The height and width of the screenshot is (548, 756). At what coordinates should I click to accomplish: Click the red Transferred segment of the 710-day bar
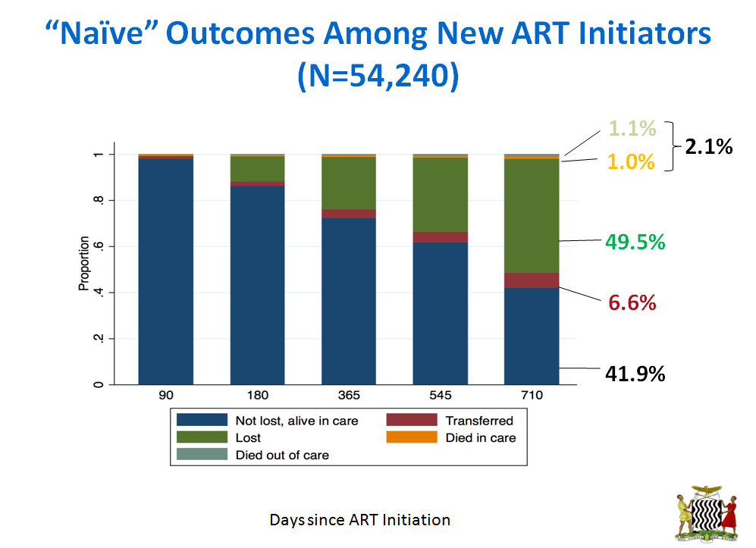point(532,280)
